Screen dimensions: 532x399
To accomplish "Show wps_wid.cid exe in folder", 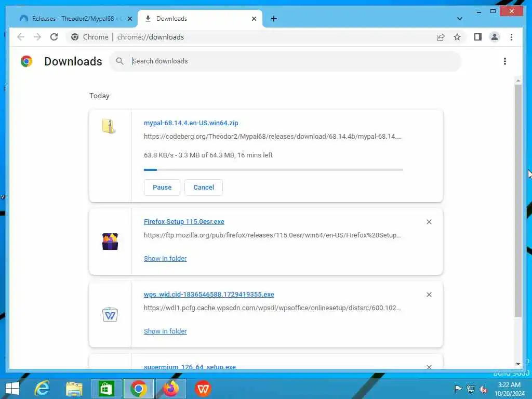I will pyautogui.click(x=165, y=331).
